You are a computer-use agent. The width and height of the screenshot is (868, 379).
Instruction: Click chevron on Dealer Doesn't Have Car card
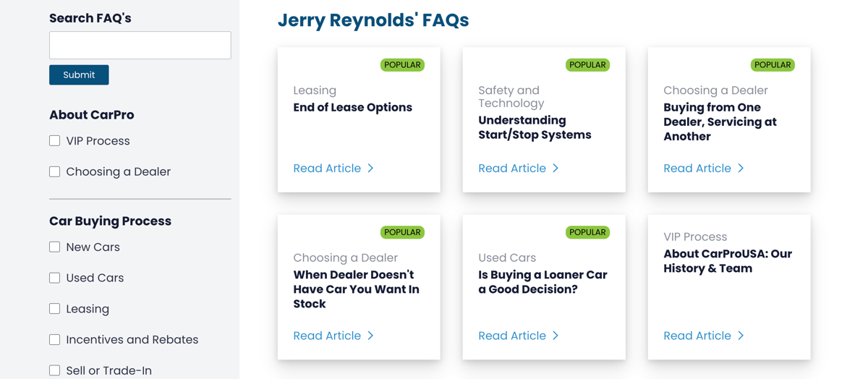pos(371,336)
